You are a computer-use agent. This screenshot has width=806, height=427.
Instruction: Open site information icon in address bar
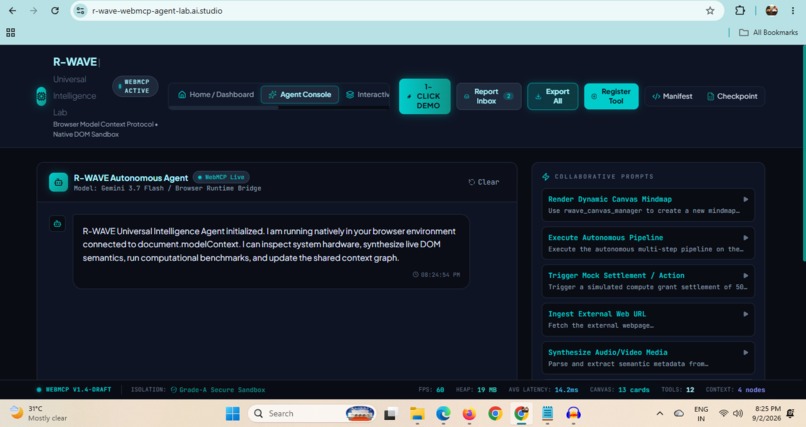pos(81,11)
